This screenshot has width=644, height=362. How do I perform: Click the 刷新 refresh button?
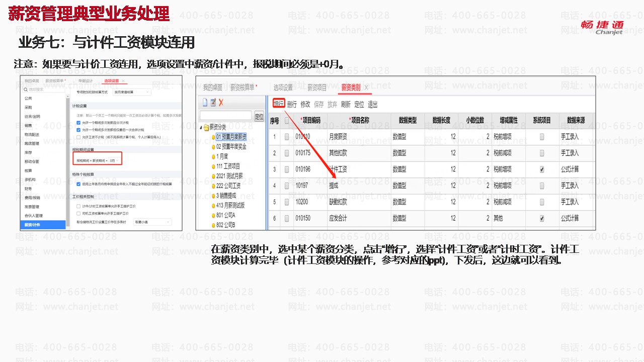(346, 105)
